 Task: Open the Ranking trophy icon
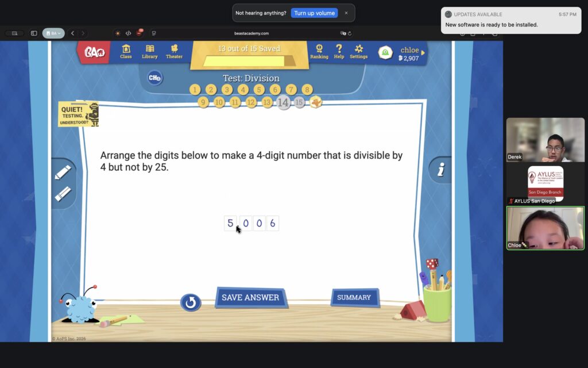pyautogui.click(x=319, y=51)
